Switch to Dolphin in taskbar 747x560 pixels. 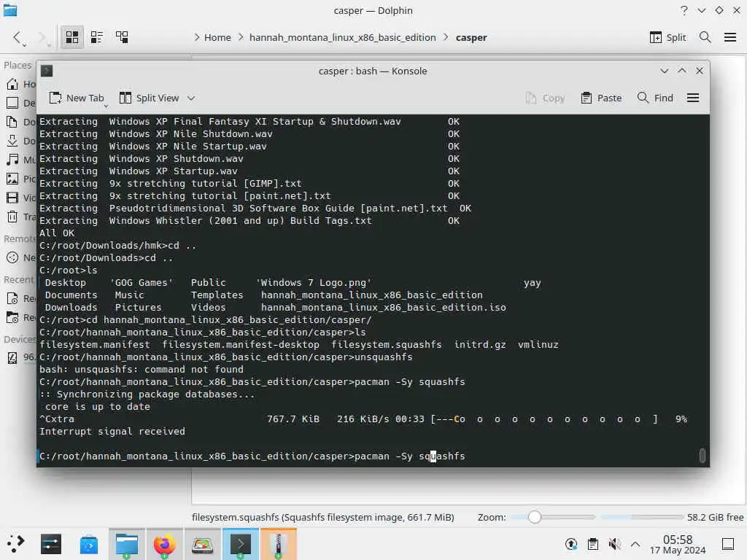tap(127, 544)
